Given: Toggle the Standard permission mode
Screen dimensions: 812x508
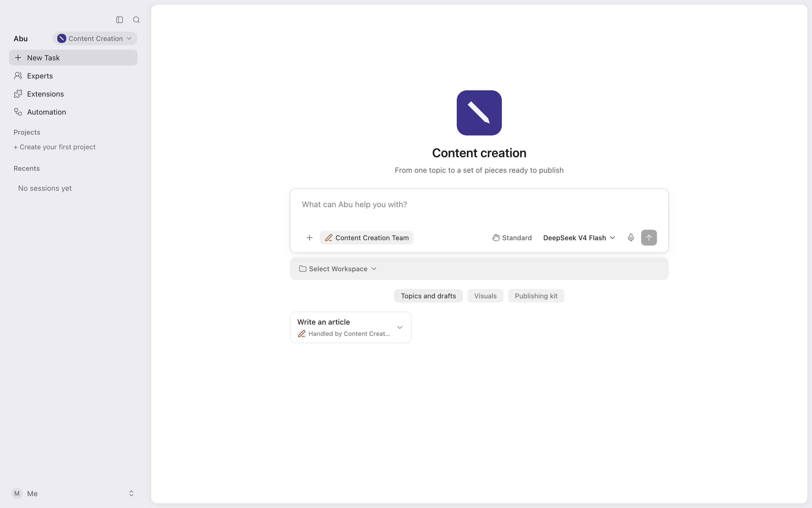Looking at the screenshot, I should (512, 238).
